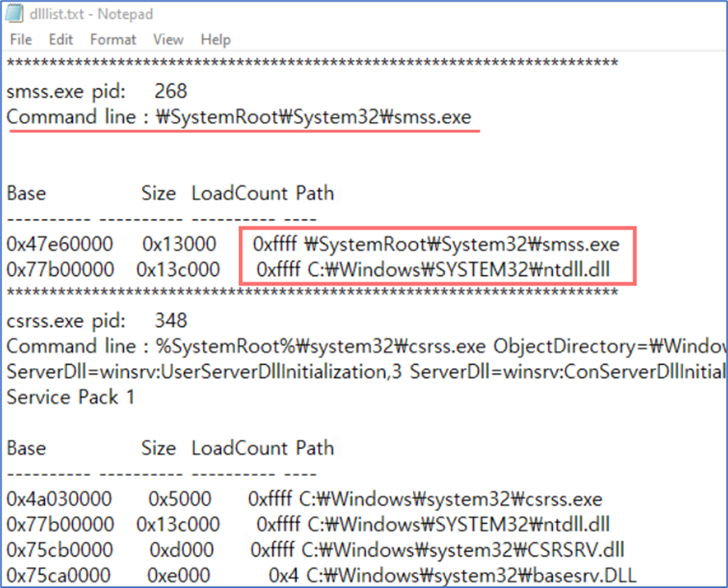Open the Edit menu

tap(61, 39)
